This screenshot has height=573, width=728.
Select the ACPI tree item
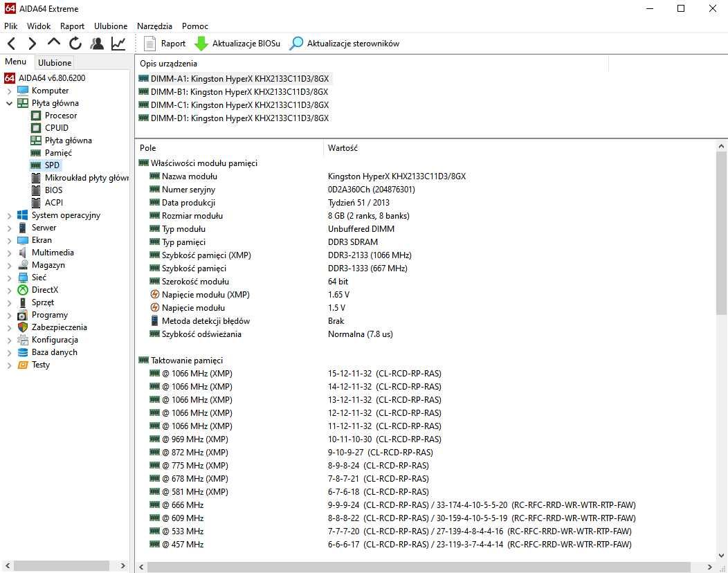pyautogui.click(x=54, y=203)
